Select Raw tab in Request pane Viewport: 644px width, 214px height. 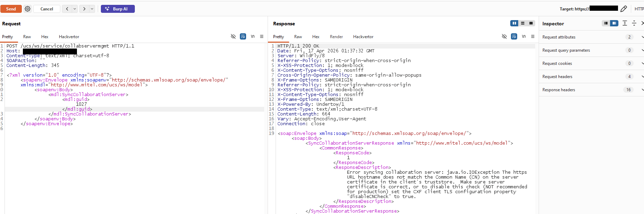[x=27, y=37]
